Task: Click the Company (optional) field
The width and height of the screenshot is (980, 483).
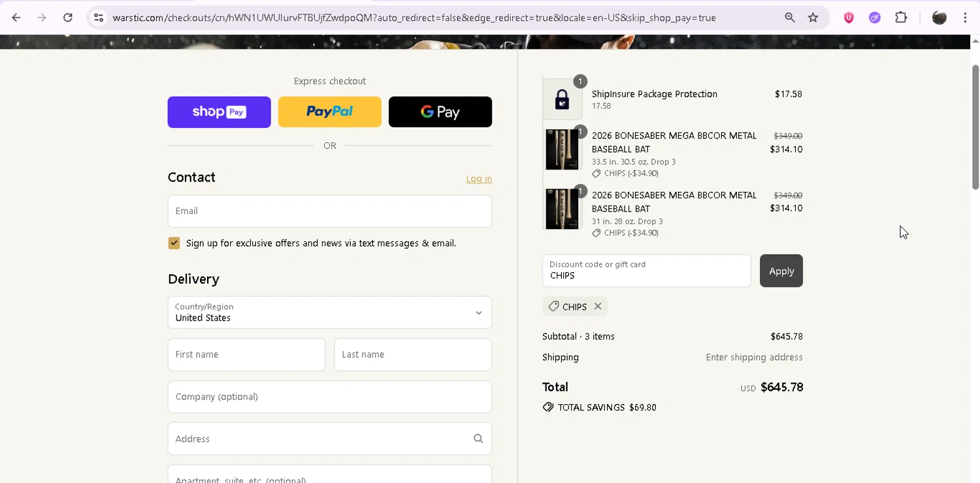Action: tap(329, 397)
